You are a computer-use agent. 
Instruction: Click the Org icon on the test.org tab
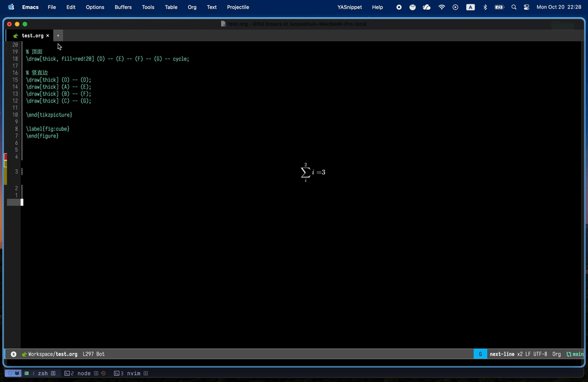pyautogui.click(x=15, y=35)
